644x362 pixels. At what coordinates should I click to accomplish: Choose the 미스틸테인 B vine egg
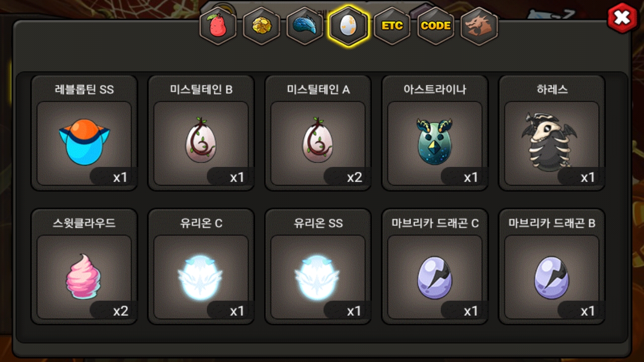(201, 133)
